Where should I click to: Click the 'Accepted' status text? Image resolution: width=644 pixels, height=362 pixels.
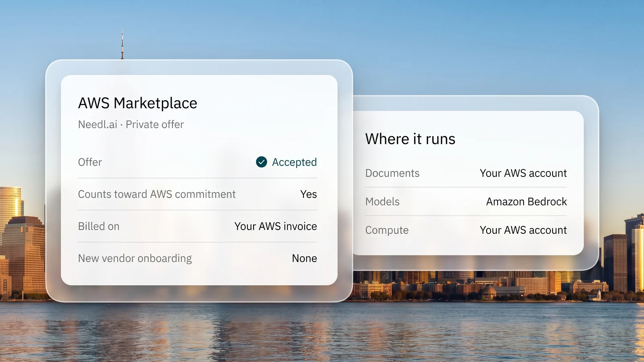tap(294, 162)
